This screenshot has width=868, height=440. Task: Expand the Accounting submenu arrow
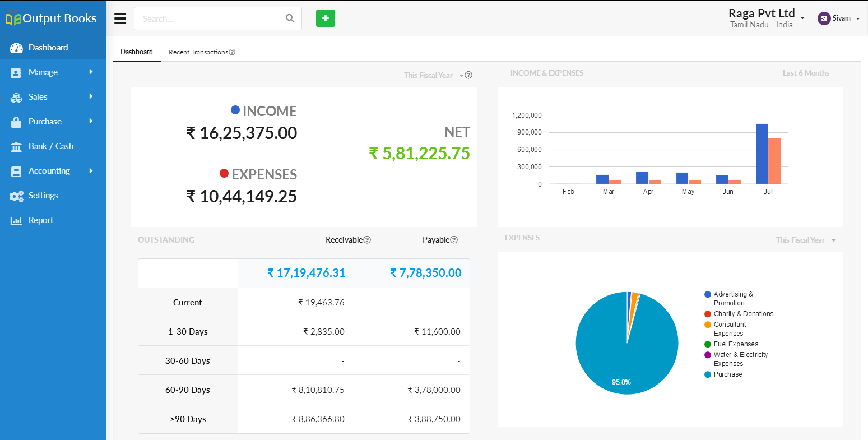click(x=91, y=170)
